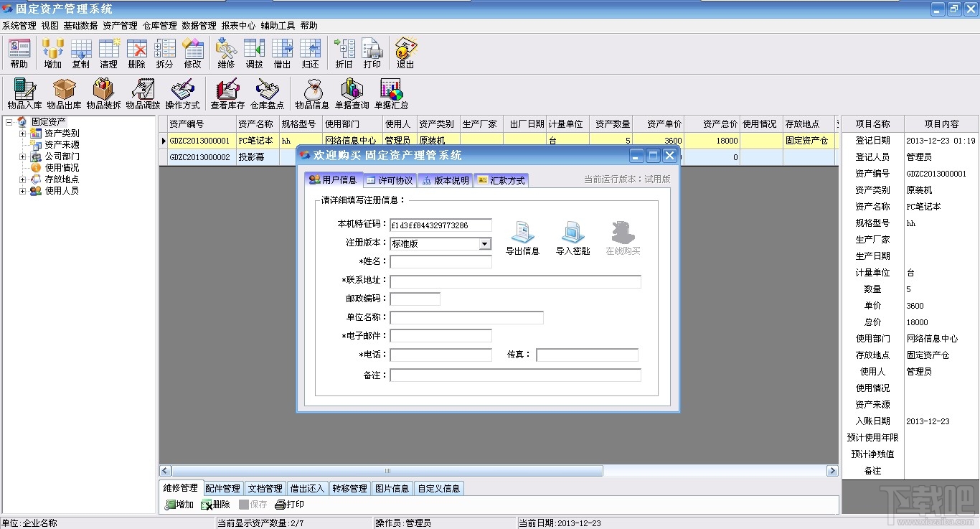Click the 增加 add asset icon
This screenshot has width=980, height=529.
click(x=52, y=53)
